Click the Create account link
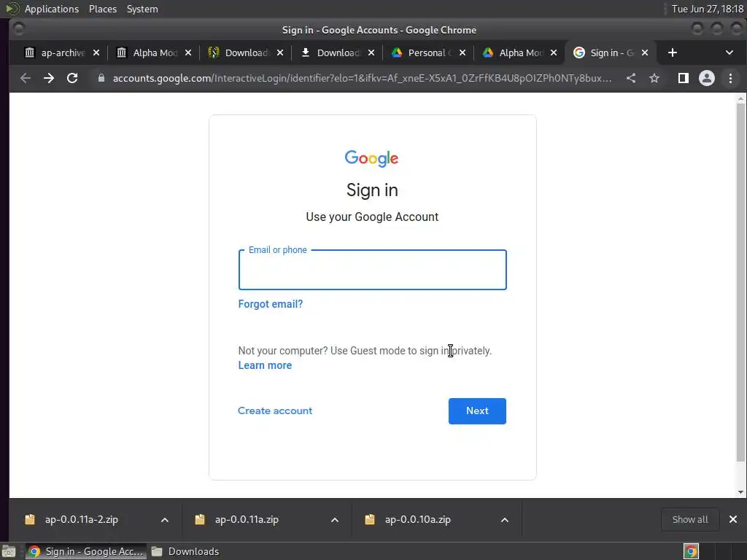The height and width of the screenshot is (560, 747). point(275,411)
